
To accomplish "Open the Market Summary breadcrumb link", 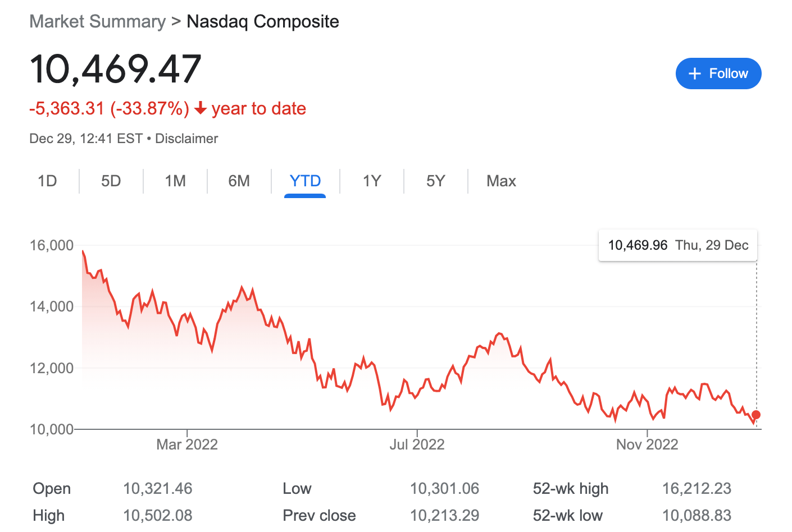I will click(98, 21).
